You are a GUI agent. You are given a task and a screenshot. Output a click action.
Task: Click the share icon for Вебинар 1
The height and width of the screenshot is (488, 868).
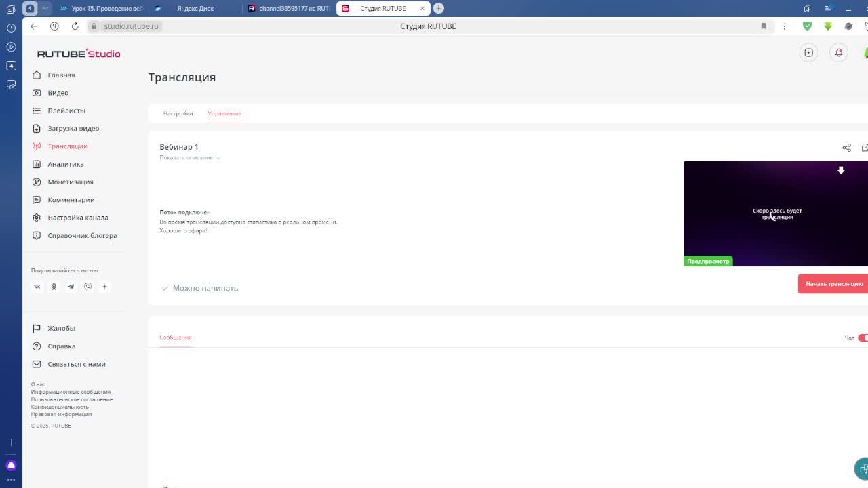pyautogui.click(x=846, y=148)
